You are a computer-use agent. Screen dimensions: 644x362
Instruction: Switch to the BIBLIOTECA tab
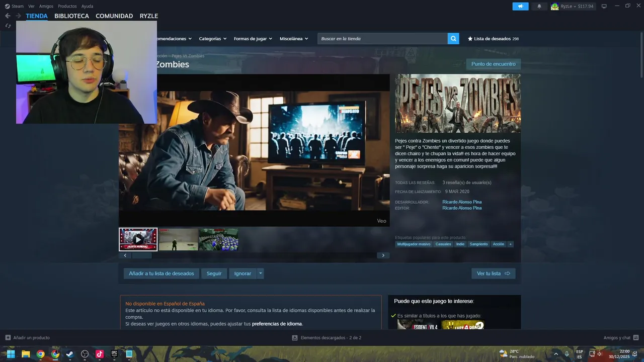[71, 16]
